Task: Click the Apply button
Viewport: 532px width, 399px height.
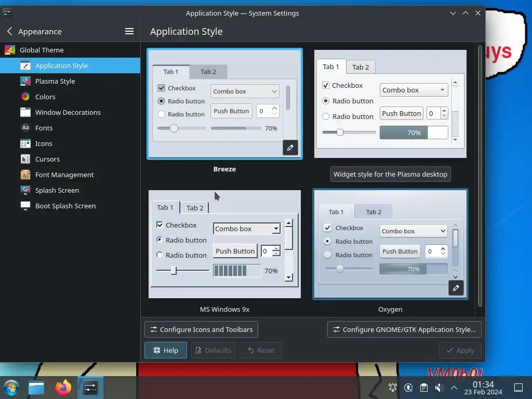Action: point(460,350)
